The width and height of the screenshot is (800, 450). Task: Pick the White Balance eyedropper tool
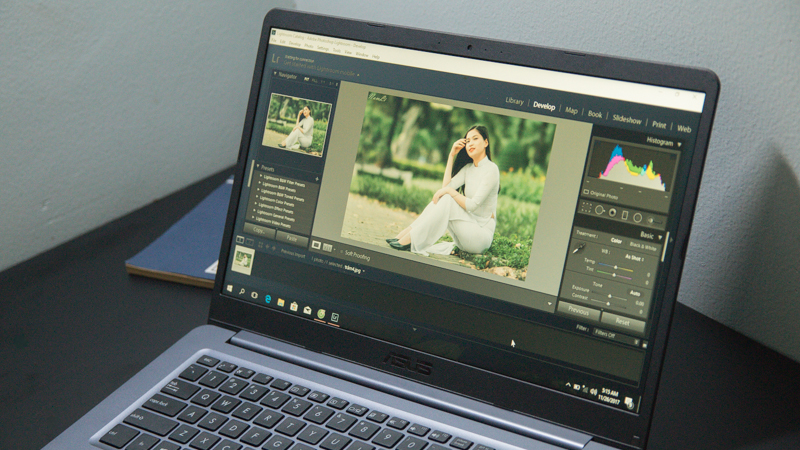580,248
